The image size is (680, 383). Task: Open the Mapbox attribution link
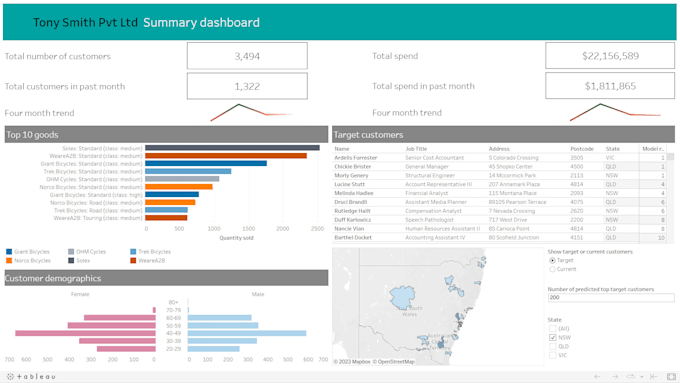[x=352, y=362]
